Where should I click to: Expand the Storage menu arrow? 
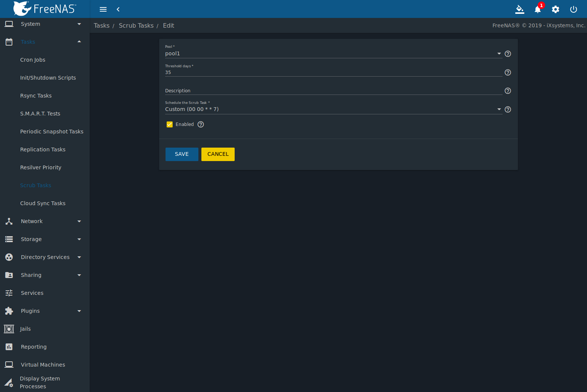tap(79, 239)
